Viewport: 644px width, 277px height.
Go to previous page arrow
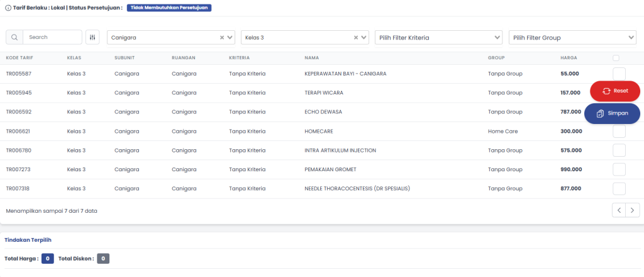click(619, 210)
